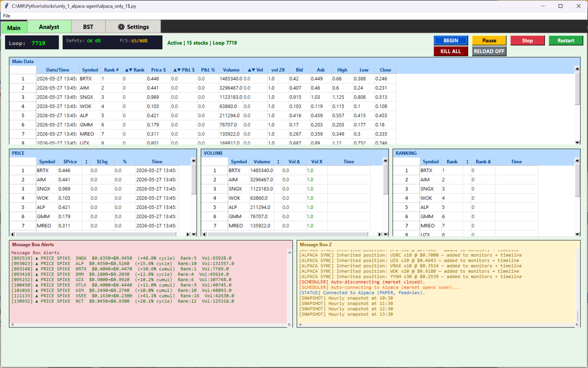Sort Main Data by Price $ header
This screenshot has height=368, width=588.
tap(158, 70)
